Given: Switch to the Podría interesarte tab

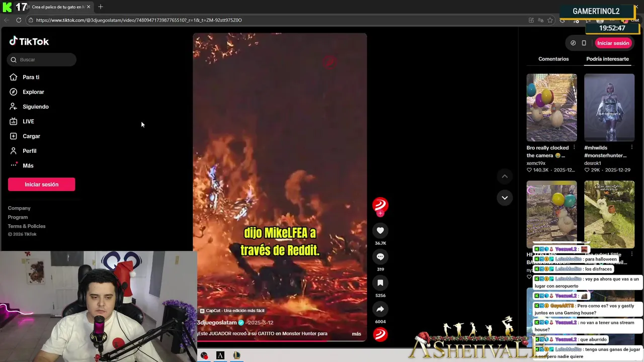Looking at the screenshot, I should point(607,59).
